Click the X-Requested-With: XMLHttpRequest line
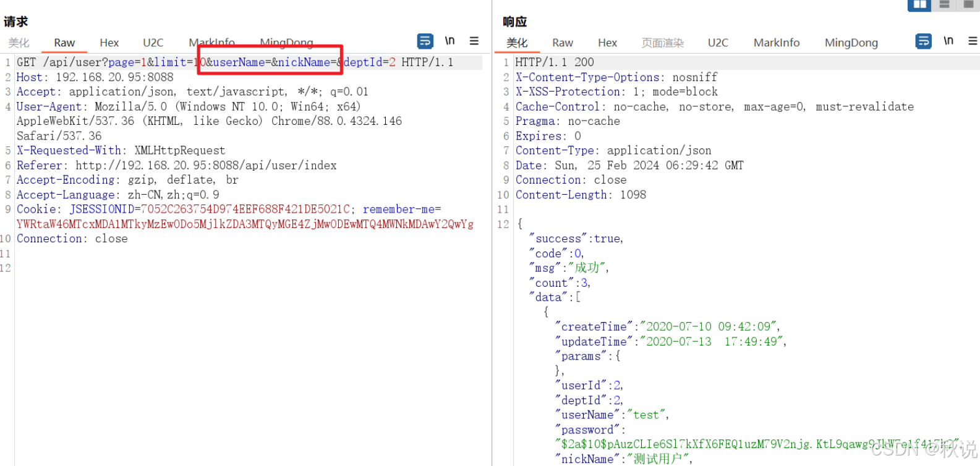 click(121, 151)
